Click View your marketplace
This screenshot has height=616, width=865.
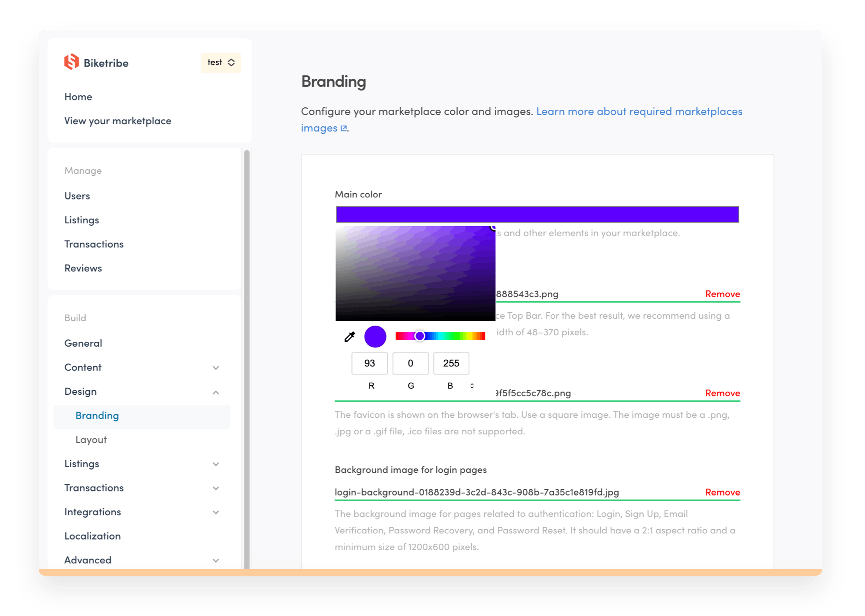pyautogui.click(x=118, y=120)
